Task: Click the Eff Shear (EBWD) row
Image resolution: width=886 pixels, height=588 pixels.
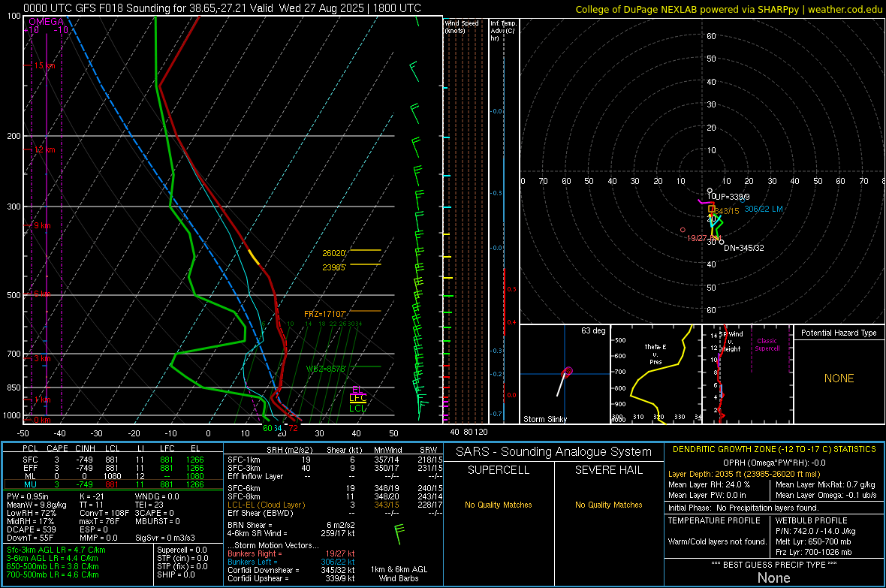Action: pos(335,513)
